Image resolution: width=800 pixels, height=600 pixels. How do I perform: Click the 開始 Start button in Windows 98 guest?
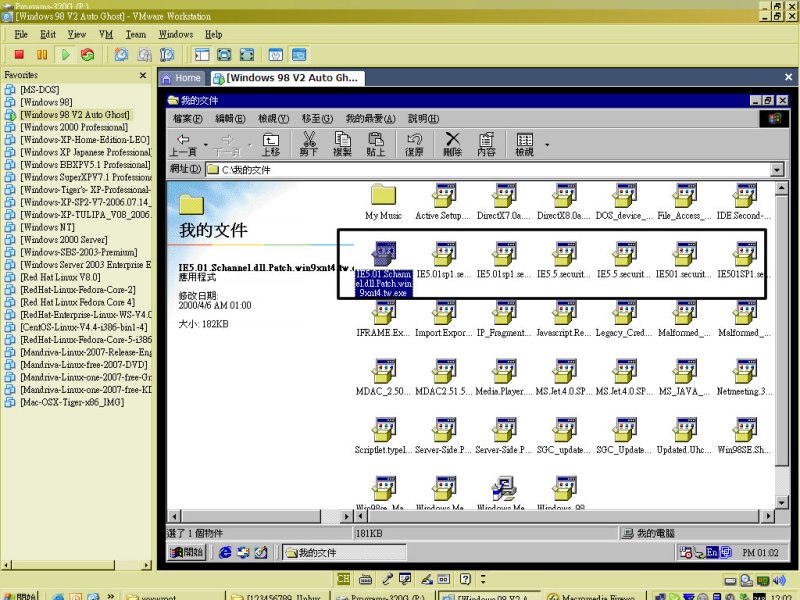(187, 552)
